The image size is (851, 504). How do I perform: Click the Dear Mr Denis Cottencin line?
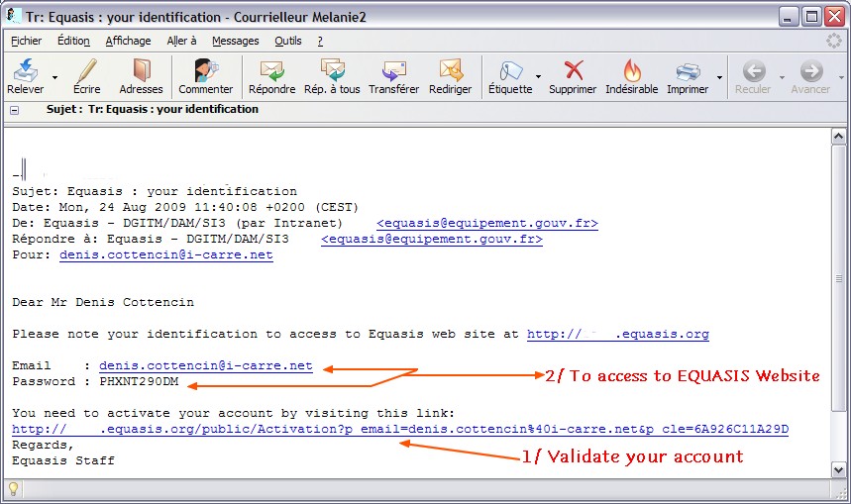tap(103, 302)
